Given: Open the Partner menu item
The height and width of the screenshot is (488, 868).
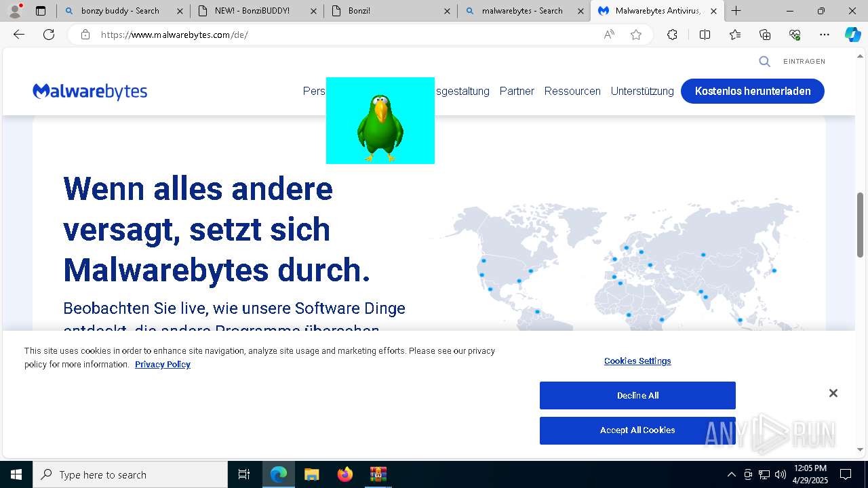Looking at the screenshot, I should pos(517,91).
